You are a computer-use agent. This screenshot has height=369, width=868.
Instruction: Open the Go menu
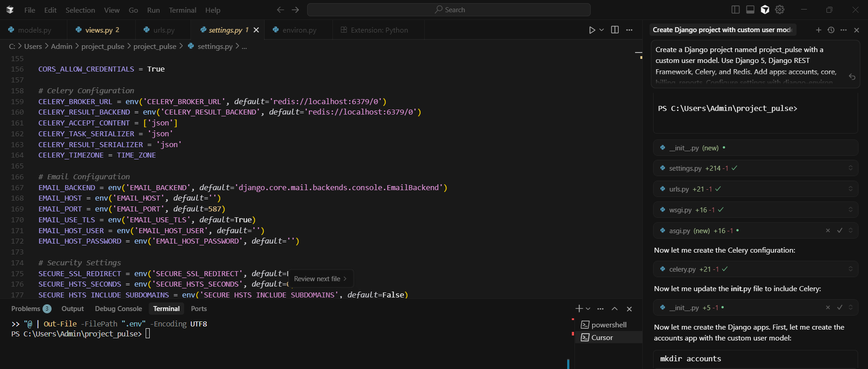[x=133, y=10]
